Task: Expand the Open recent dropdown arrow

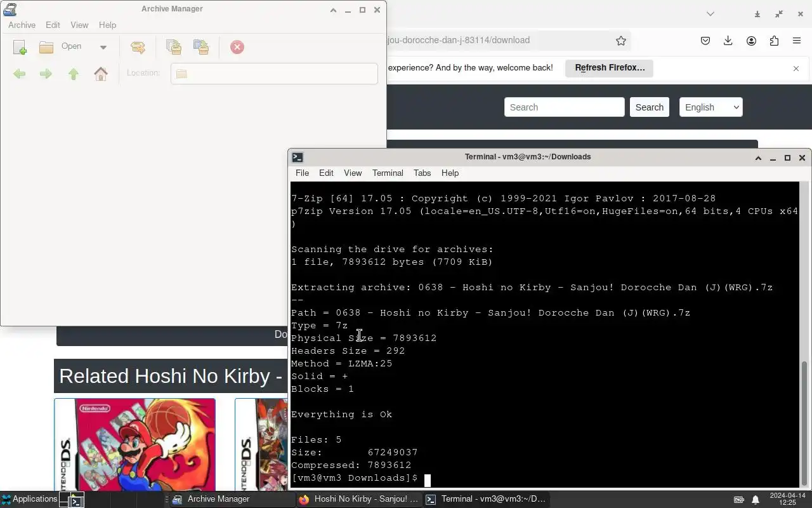Action: 103,47
